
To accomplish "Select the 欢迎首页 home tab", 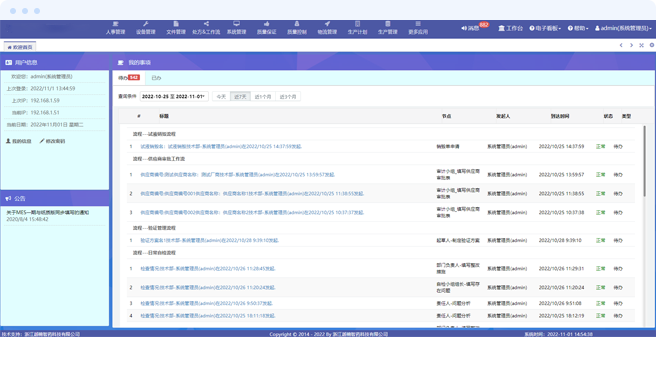I will point(20,47).
